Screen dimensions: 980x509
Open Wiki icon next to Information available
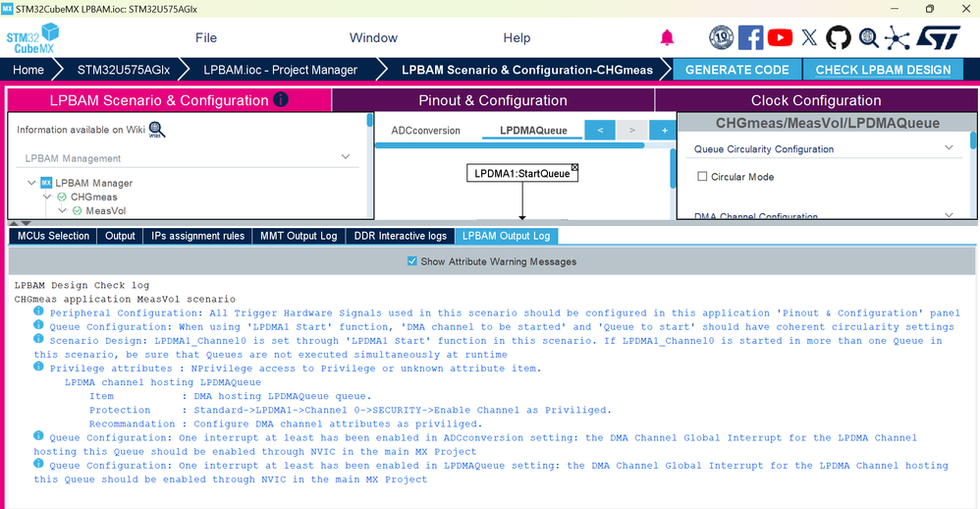156,130
